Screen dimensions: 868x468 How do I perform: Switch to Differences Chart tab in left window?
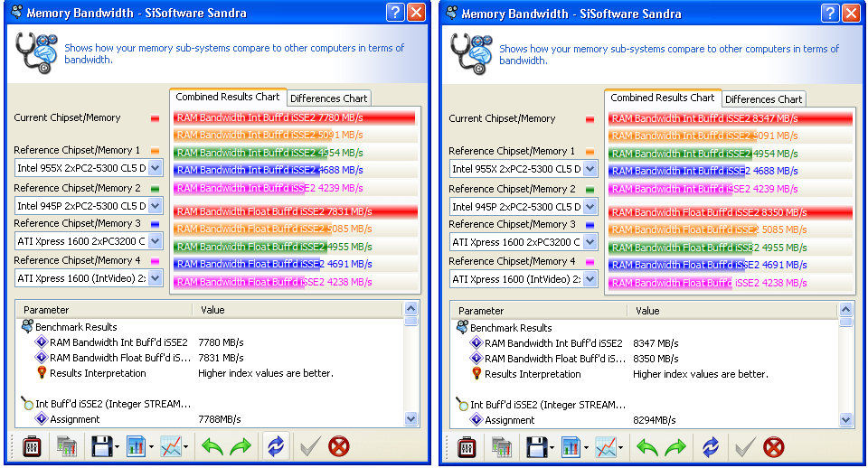(x=328, y=98)
